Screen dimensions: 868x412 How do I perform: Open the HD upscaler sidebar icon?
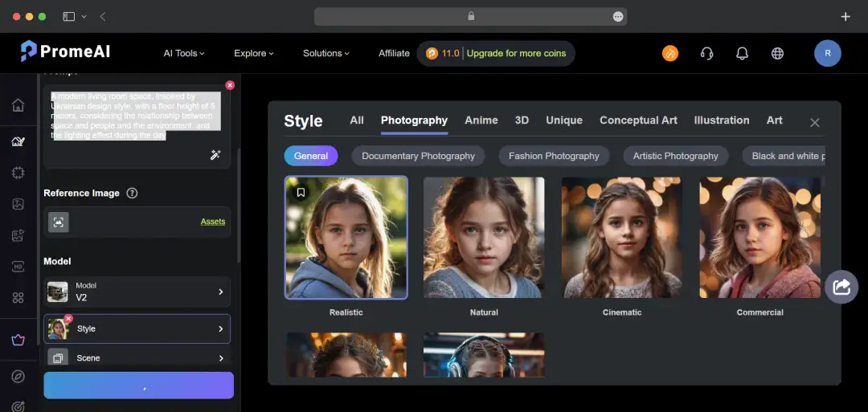(18, 267)
